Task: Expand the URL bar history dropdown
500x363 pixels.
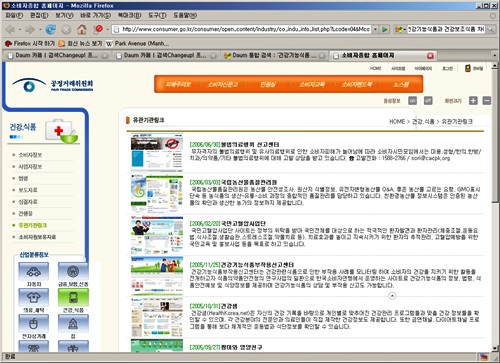Action: [375, 29]
